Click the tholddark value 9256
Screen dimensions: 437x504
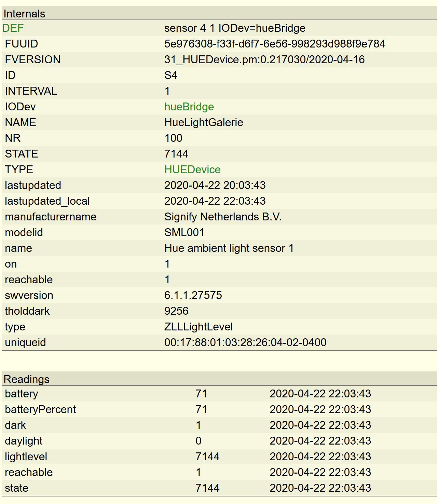click(x=176, y=311)
